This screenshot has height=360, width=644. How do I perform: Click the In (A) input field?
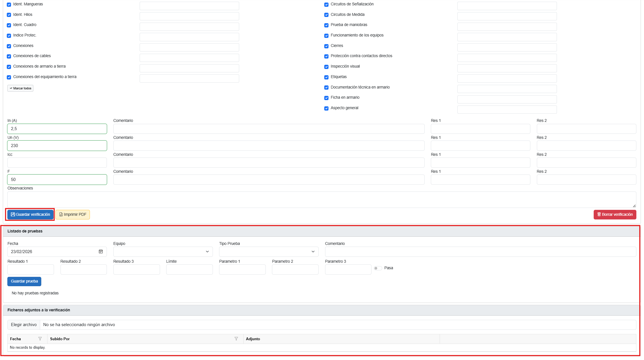tap(57, 129)
